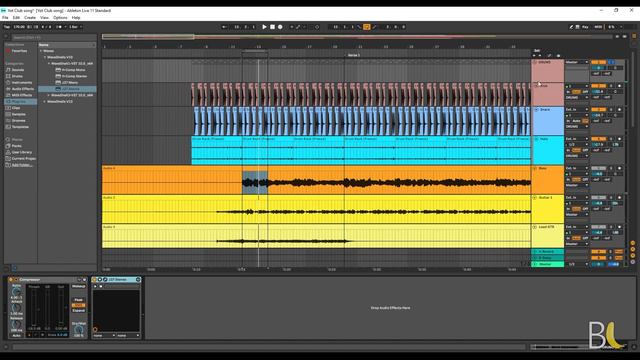The image size is (640, 360).
Task: Start playback with the Play button
Action: coord(264,27)
